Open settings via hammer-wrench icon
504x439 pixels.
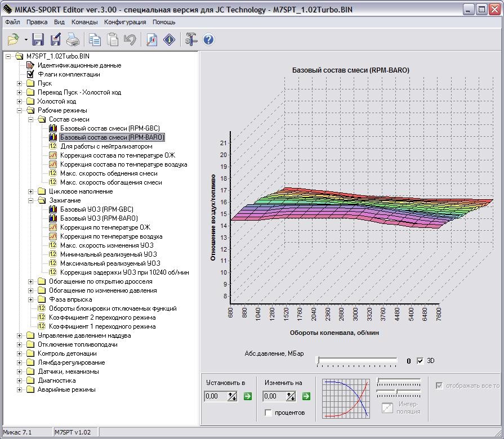pyautogui.click(x=191, y=39)
